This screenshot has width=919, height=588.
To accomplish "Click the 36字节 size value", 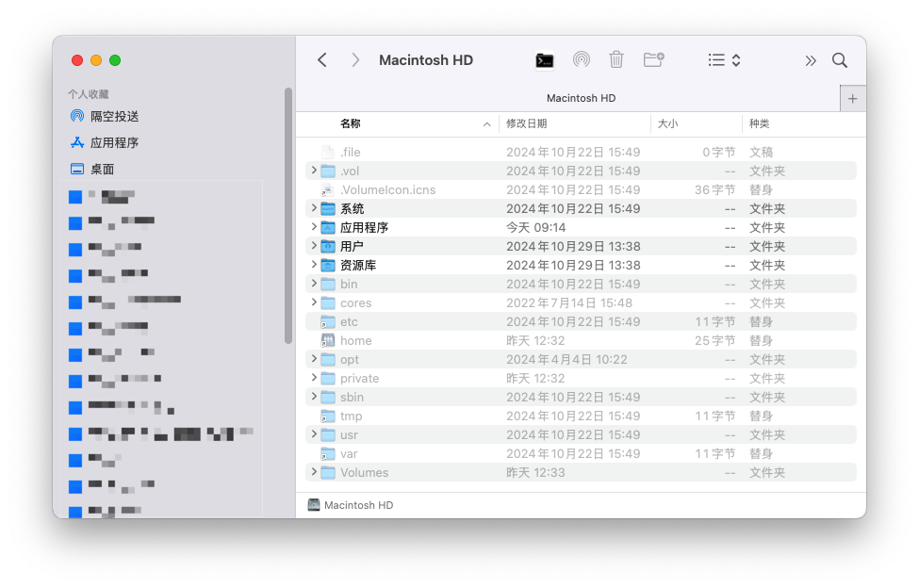I will coord(715,189).
